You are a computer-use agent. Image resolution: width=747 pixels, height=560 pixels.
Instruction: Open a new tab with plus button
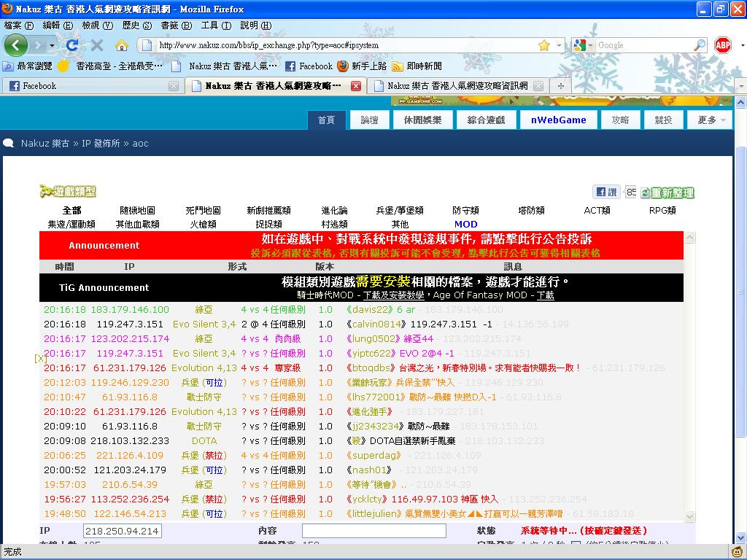tap(560, 86)
